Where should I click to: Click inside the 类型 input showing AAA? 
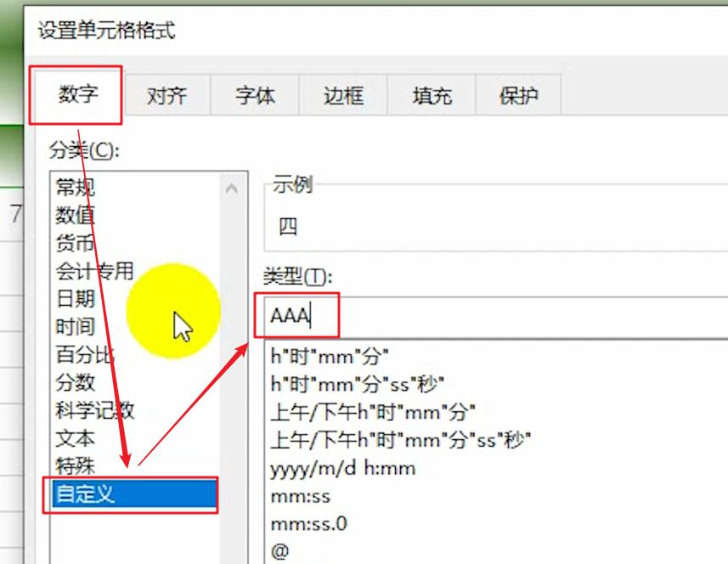click(x=302, y=314)
